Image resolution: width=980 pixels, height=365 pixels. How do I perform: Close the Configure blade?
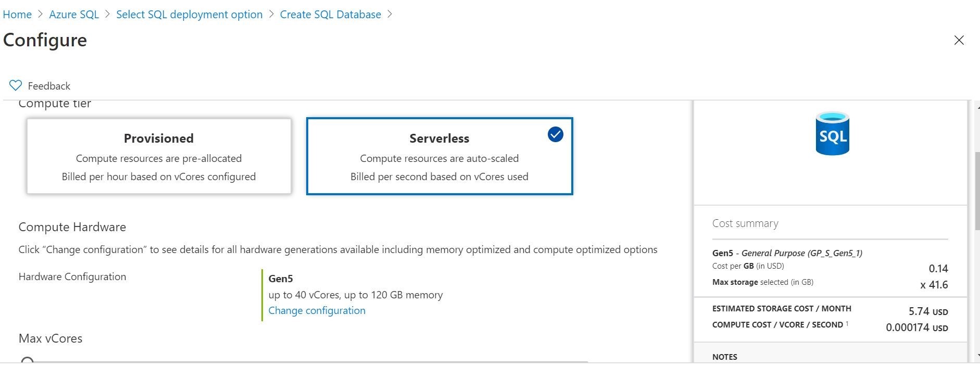click(959, 40)
